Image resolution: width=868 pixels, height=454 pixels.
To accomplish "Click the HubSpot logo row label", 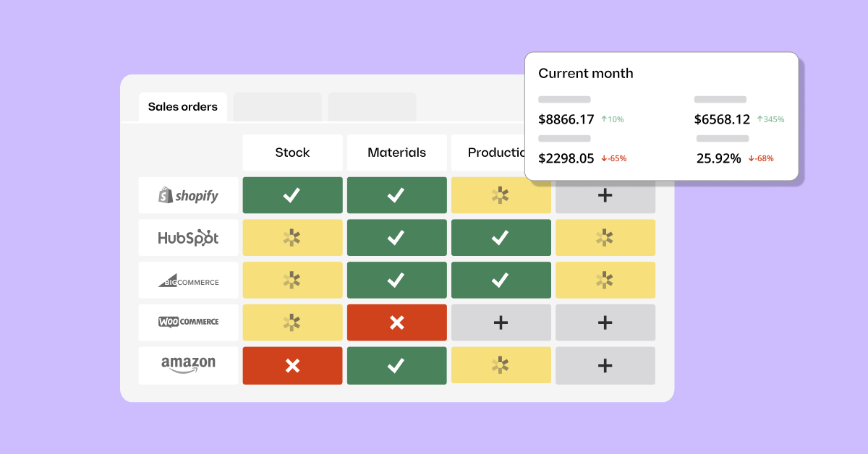I will pyautogui.click(x=188, y=238).
